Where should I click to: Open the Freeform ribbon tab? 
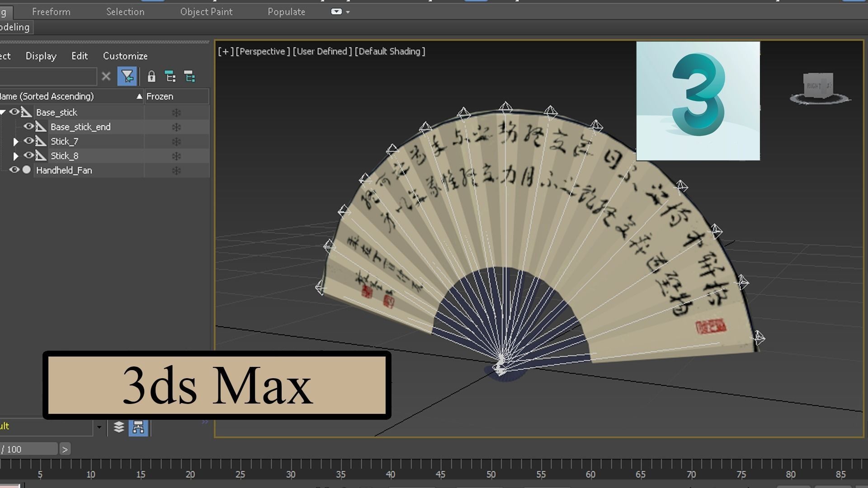pos(51,12)
